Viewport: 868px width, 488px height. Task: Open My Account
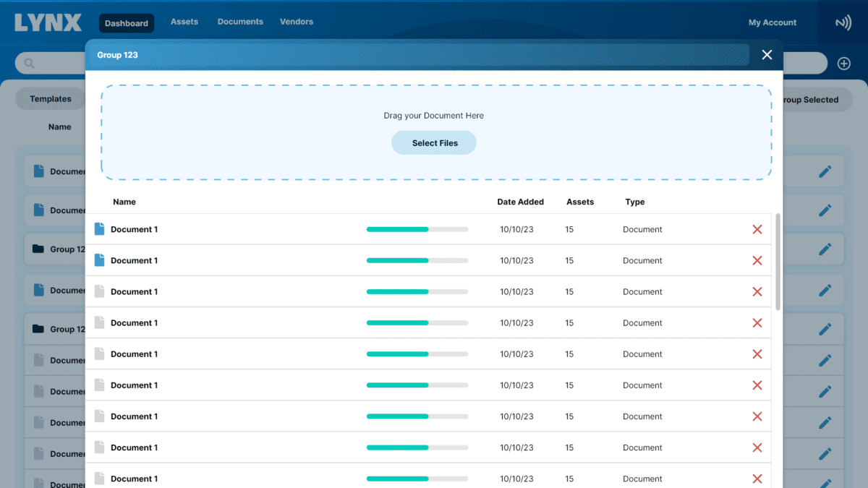[772, 22]
